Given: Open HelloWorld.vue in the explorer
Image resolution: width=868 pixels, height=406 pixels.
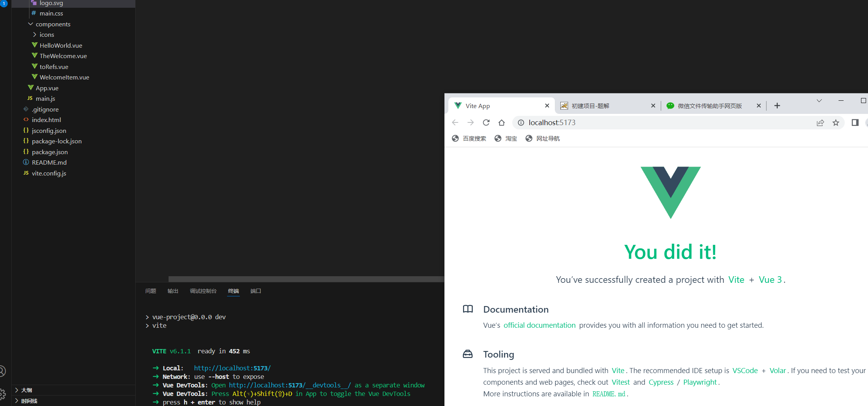Looking at the screenshot, I should pos(74,45).
